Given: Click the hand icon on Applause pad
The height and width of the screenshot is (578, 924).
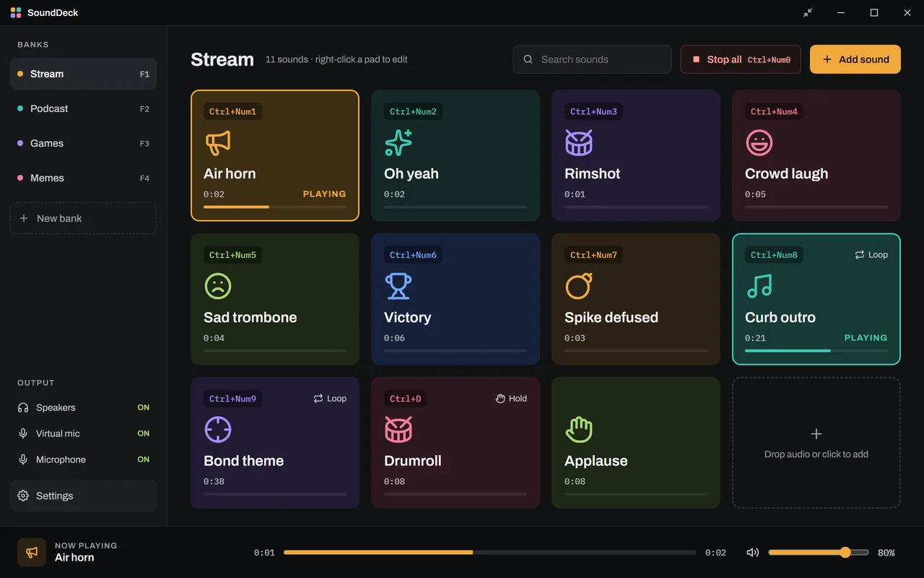Looking at the screenshot, I should tap(578, 430).
